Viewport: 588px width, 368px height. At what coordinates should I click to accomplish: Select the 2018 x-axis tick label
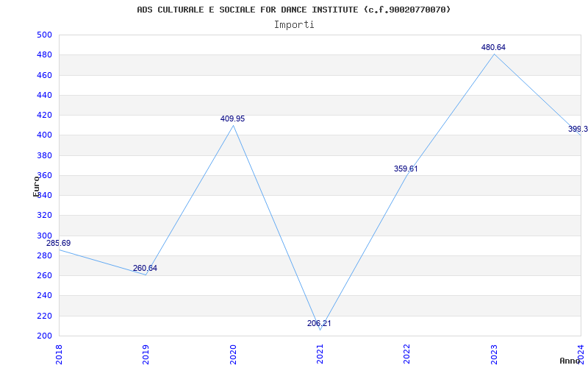click(59, 354)
